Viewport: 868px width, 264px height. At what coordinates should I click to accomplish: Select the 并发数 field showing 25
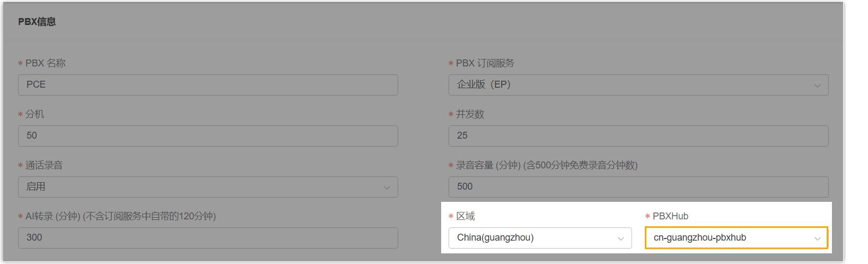click(638, 136)
